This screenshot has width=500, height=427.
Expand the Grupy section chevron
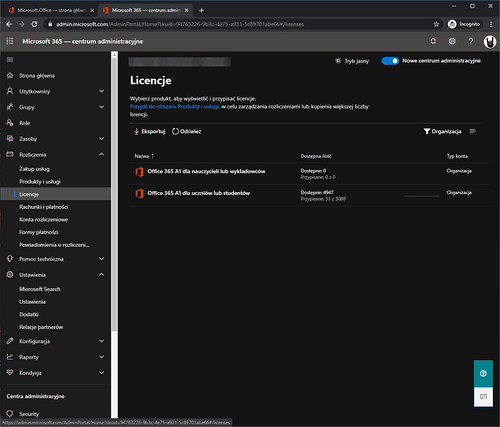102,107
